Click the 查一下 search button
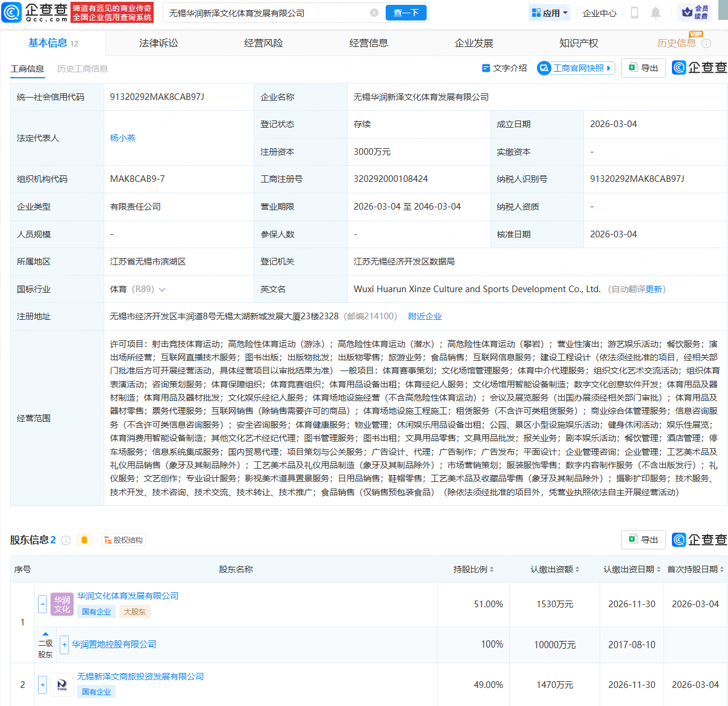Viewport: 728px width, 706px height. click(x=406, y=13)
